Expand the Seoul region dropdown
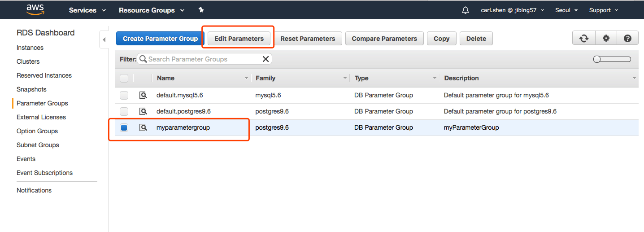 coord(566,10)
